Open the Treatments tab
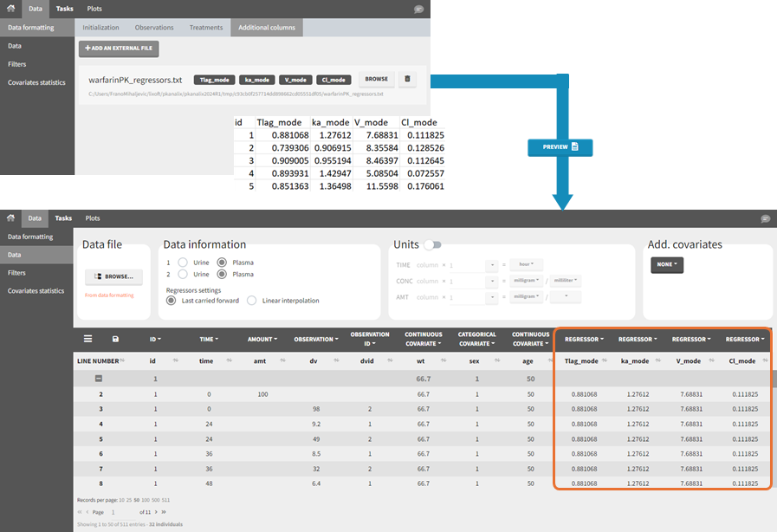Screen dimensions: 777x532 (x=206, y=27)
